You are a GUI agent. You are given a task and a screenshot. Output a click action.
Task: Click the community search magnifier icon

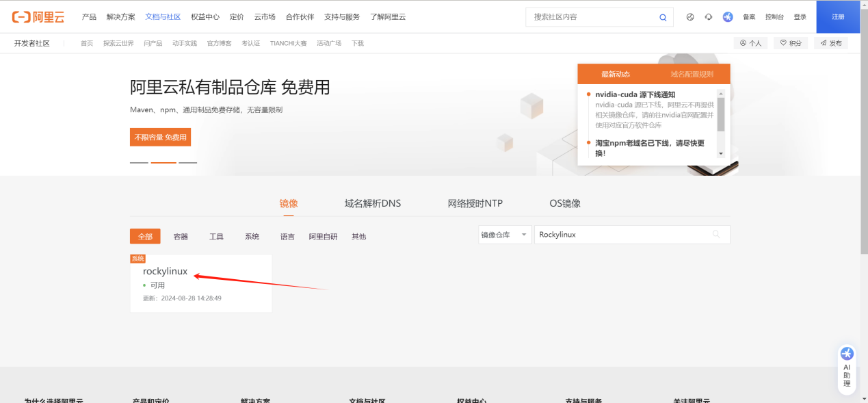[663, 18]
